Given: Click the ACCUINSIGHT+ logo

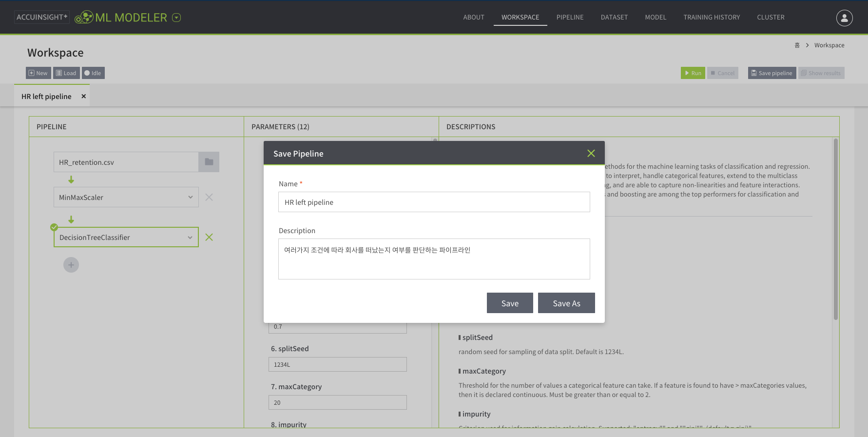Looking at the screenshot, I should (42, 17).
